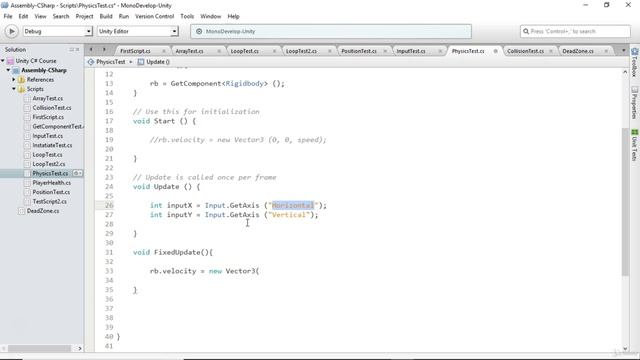Switch to the DeadZone.cs tab
Screen dimensions: 640x360
[578, 51]
